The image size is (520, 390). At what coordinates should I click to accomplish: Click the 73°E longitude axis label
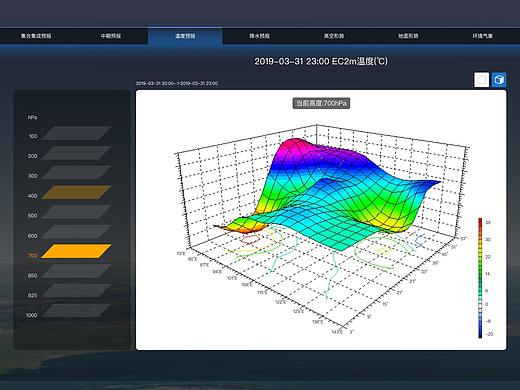click(181, 253)
